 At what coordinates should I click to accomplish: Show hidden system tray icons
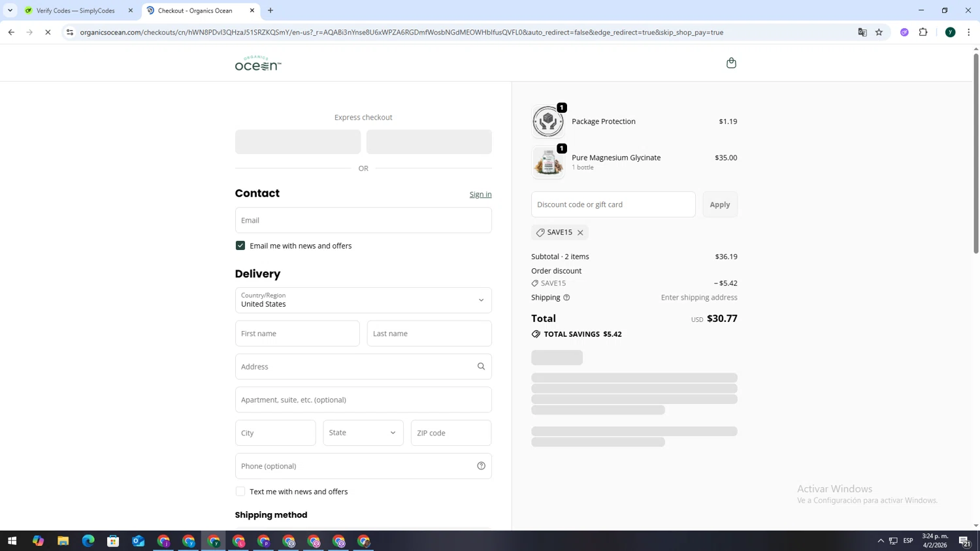click(881, 541)
